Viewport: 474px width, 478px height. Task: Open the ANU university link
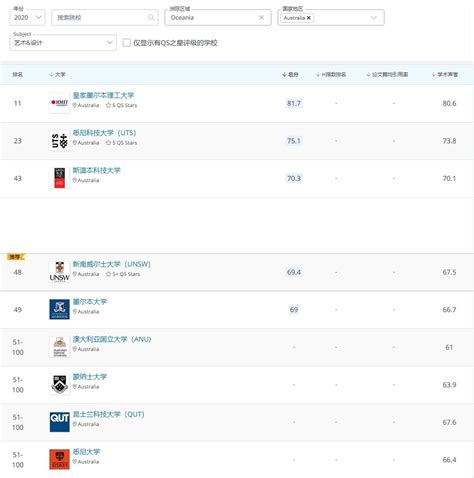(x=112, y=339)
